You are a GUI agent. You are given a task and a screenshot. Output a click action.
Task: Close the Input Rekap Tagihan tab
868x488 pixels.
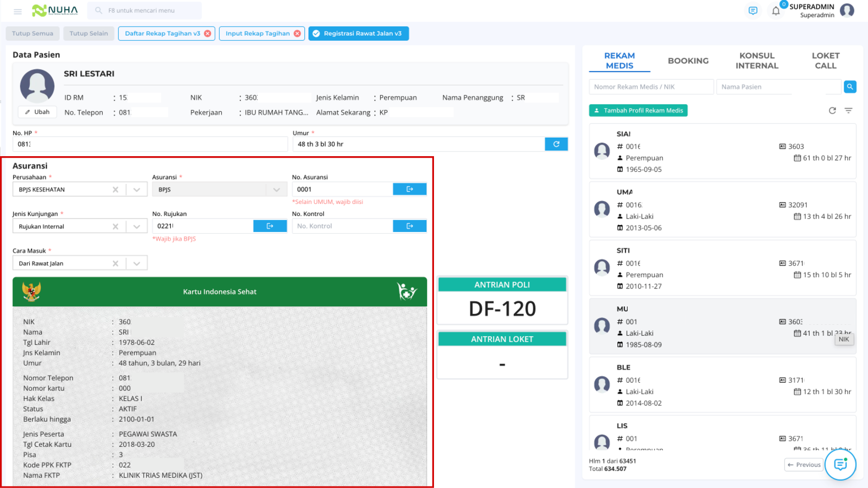[297, 34]
